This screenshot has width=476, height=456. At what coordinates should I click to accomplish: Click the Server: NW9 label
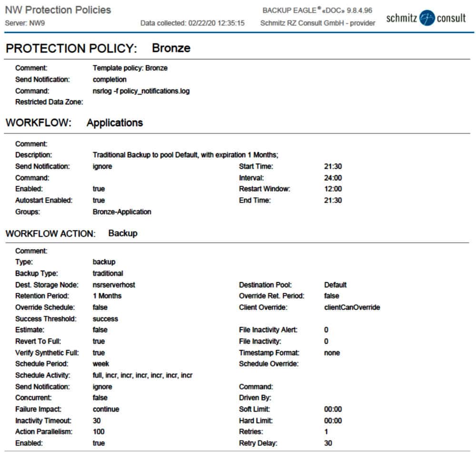point(25,23)
